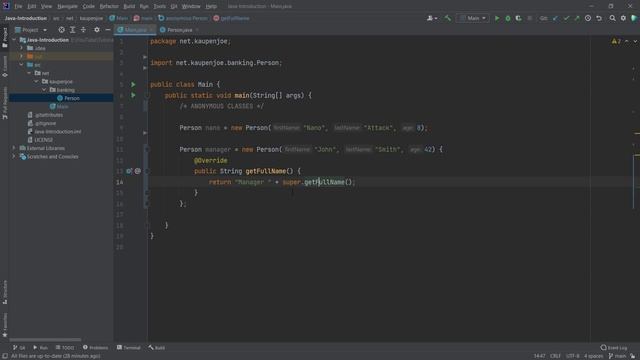Run with coverage from the top toolbar

pyautogui.click(x=518, y=18)
